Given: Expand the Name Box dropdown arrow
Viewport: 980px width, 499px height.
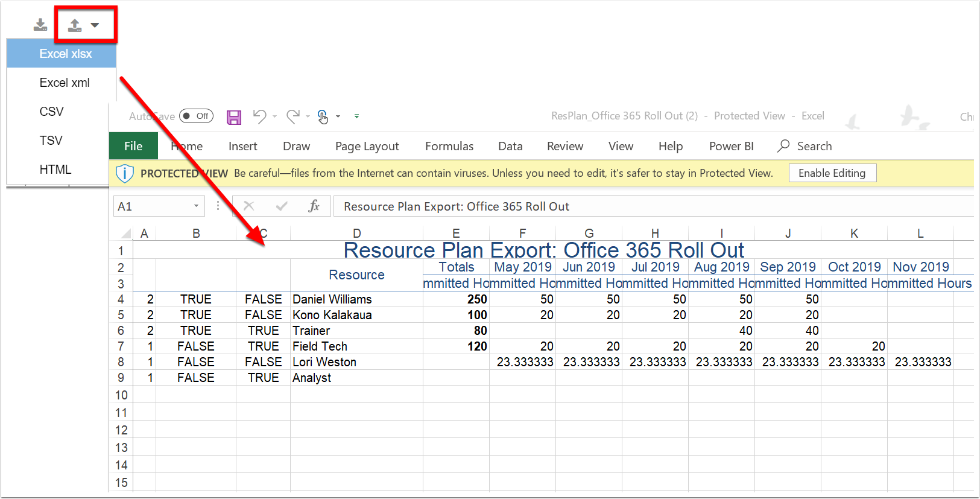Looking at the screenshot, I should coord(197,206).
